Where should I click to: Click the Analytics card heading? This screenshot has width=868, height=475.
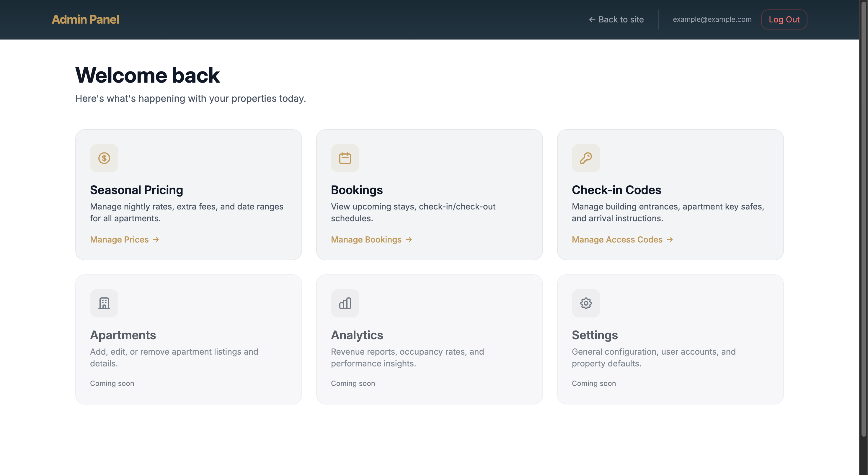357,335
